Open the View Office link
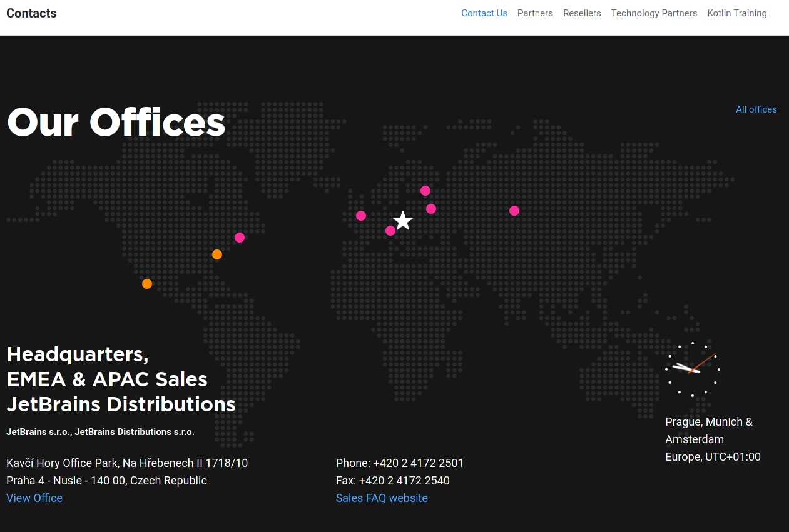 click(x=34, y=498)
